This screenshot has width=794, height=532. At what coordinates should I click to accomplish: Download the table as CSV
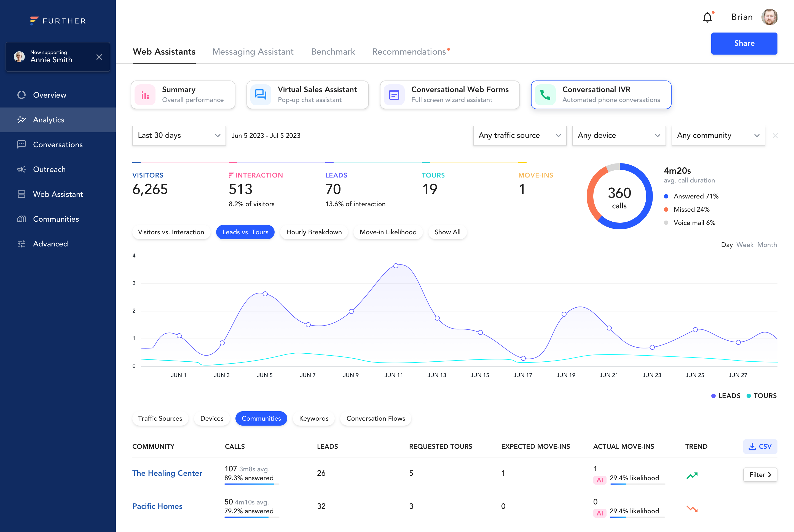(760, 447)
